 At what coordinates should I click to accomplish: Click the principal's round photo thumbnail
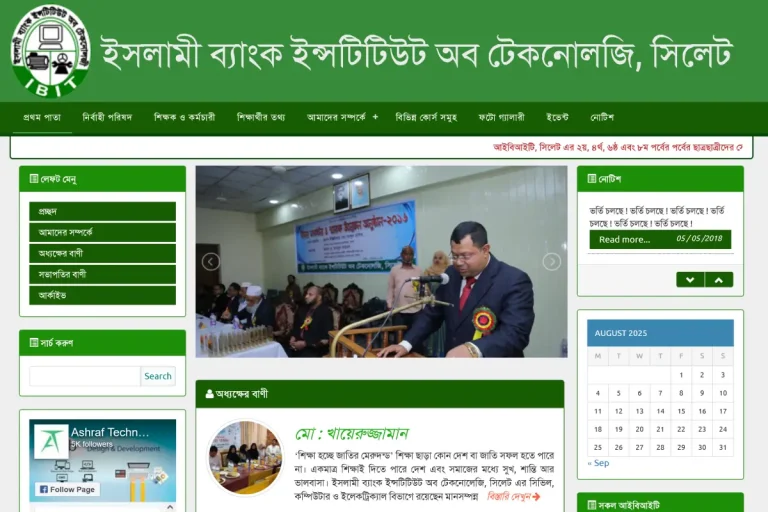[x=245, y=457]
